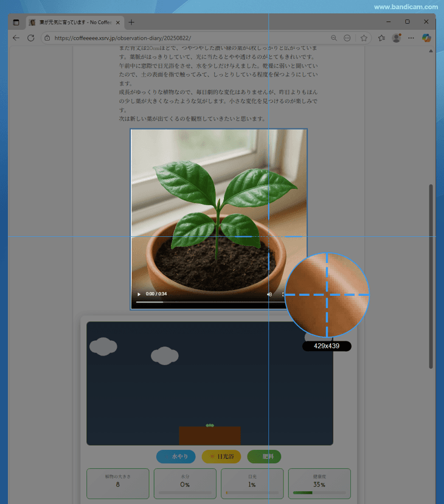Open the browser profile avatar

(x=397, y=38)
